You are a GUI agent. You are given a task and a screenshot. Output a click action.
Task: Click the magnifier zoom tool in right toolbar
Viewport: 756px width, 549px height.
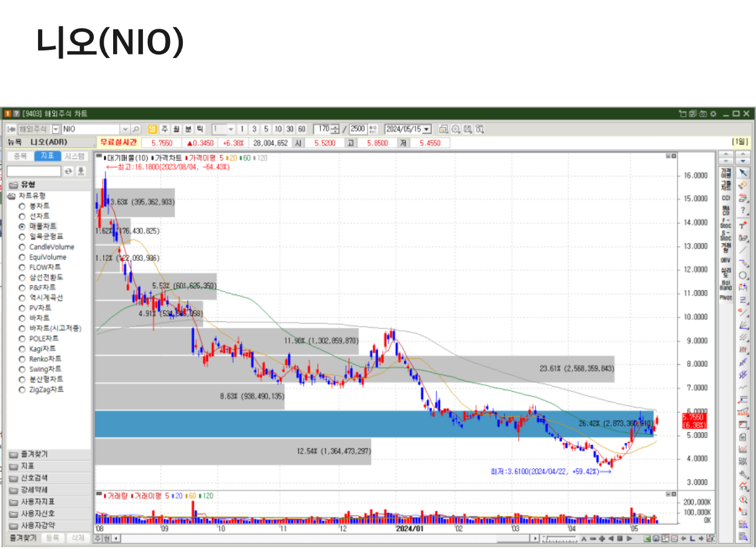point(743,500)
